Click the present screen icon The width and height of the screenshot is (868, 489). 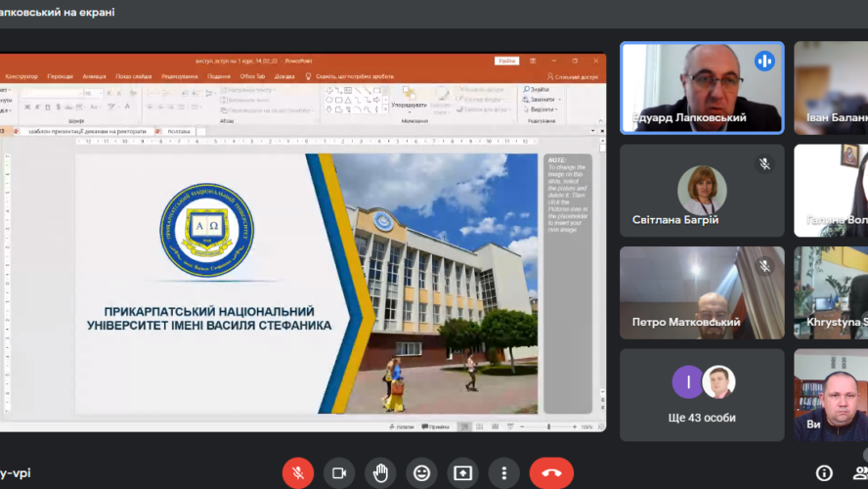pyautogui.click(x=462, y=472)
